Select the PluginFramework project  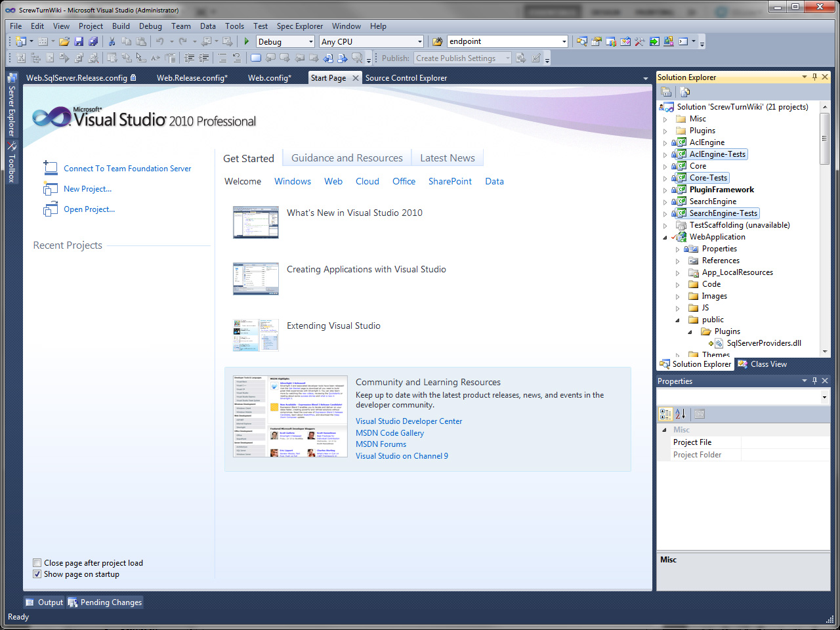point(721,190)
